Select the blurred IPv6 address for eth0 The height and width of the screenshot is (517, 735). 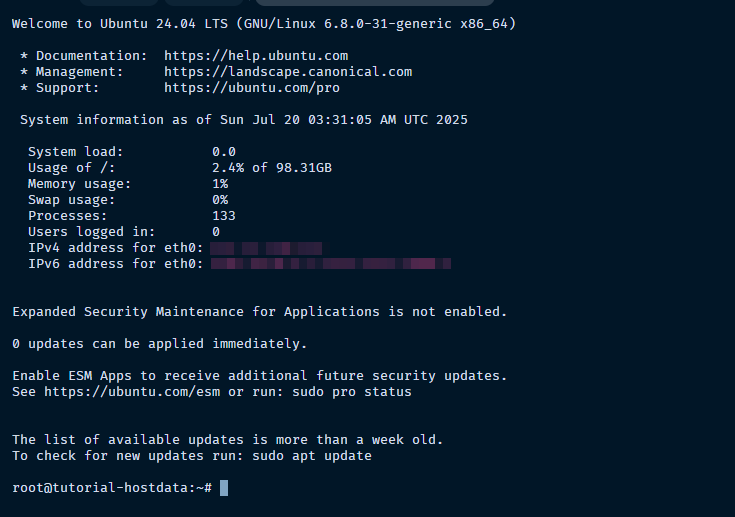point(330,264)
